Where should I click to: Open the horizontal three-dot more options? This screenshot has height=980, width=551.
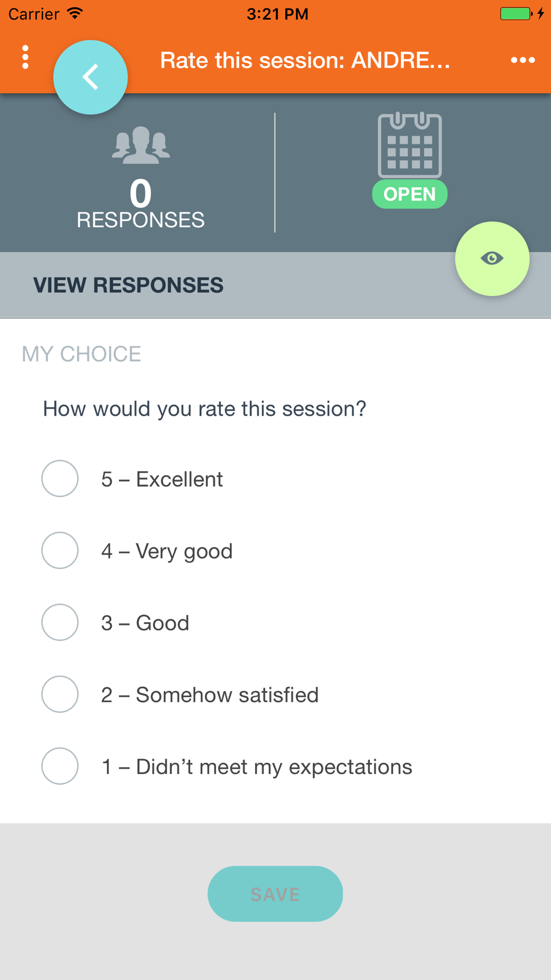(x=522, y=60)
